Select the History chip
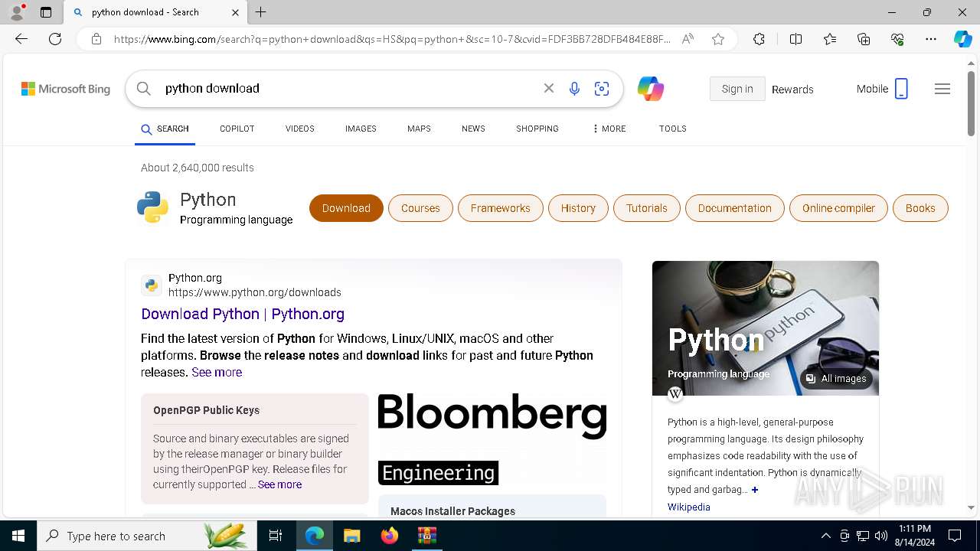 (x=578, y=208)
